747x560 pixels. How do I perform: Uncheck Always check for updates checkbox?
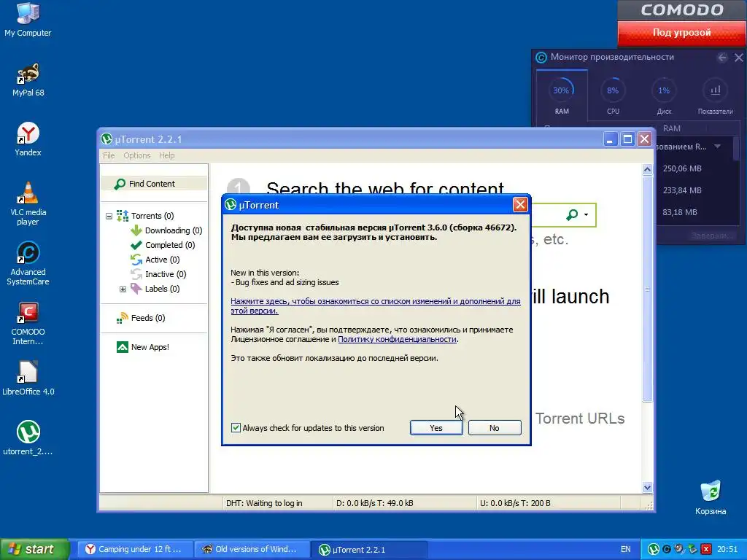[x=236, y=427]
